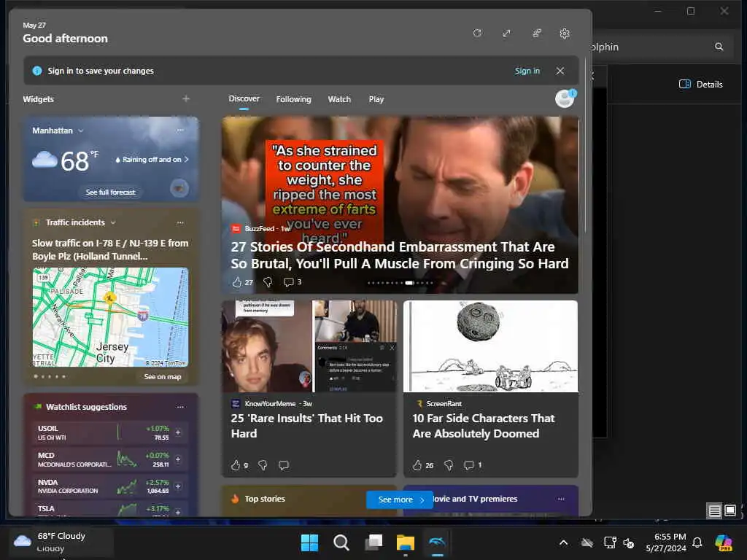This screenshot has width=747, height=560.
Task: Open Windows Start menu
Action: pos(309,542)
